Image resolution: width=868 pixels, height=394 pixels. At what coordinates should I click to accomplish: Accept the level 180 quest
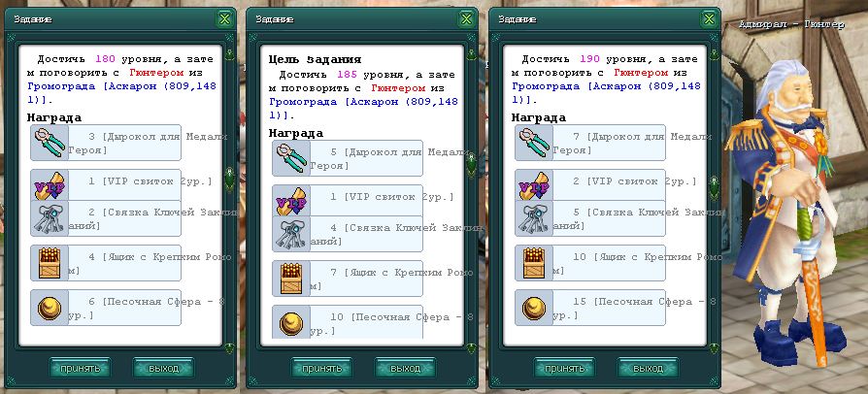(x=80, y=368)
